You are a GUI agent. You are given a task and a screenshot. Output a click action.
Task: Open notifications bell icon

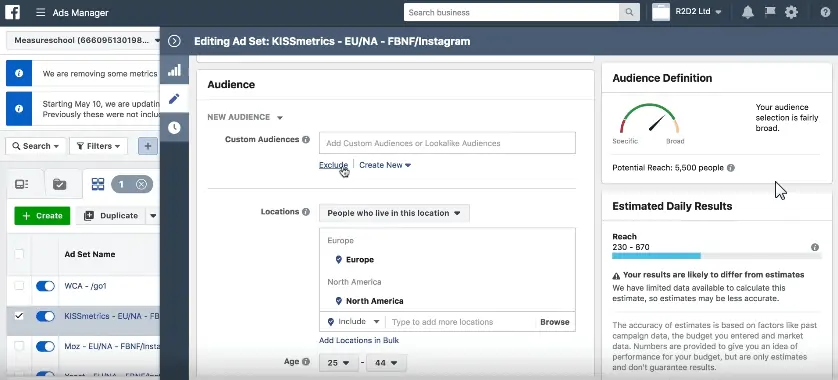click(748, 12)
